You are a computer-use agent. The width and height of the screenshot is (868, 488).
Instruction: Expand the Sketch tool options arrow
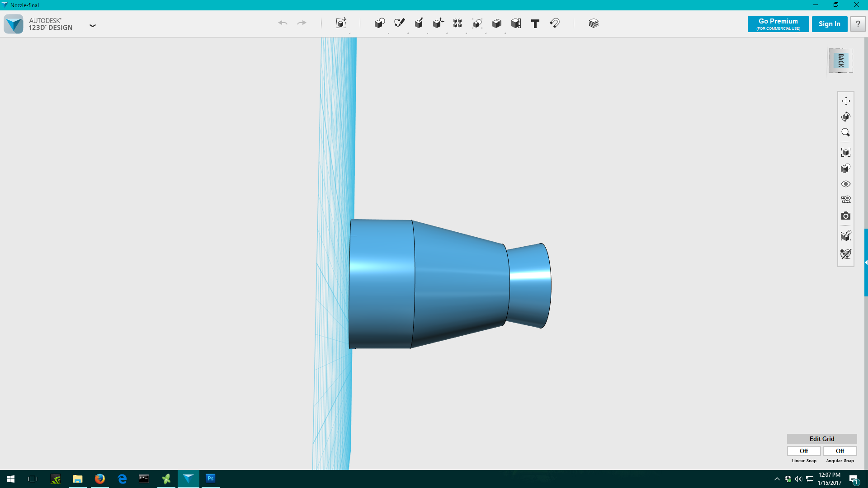tap(407, 33)
